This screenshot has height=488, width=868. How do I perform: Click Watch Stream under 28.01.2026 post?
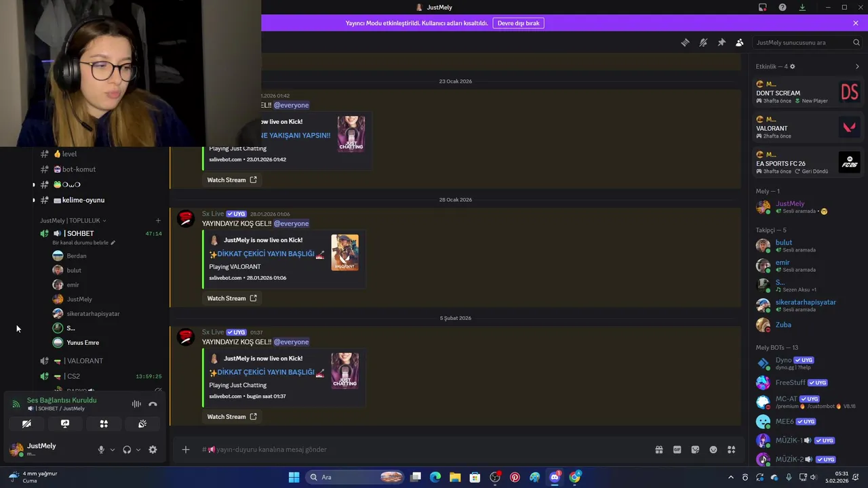coord(232,298)
